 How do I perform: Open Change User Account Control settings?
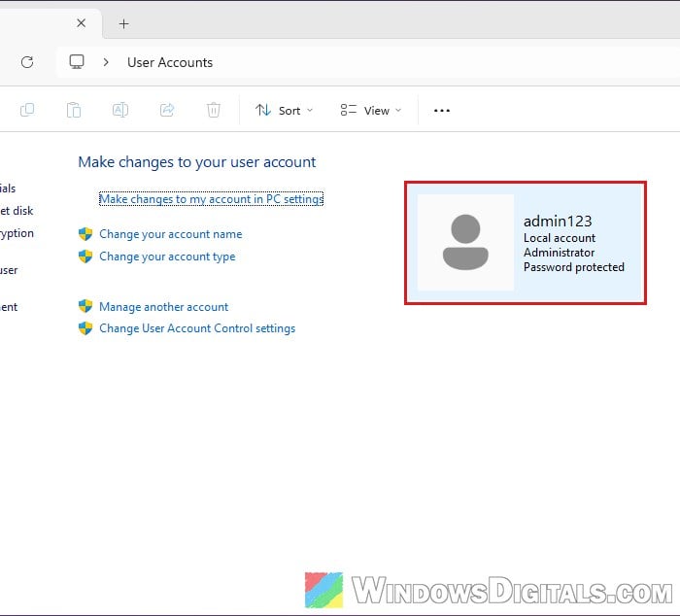pos(197,328)
